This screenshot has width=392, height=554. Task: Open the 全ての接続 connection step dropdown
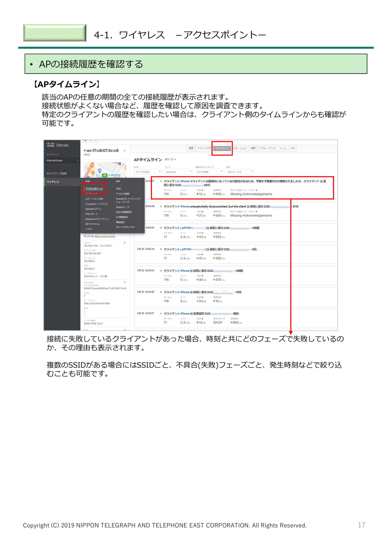(209, 172)
